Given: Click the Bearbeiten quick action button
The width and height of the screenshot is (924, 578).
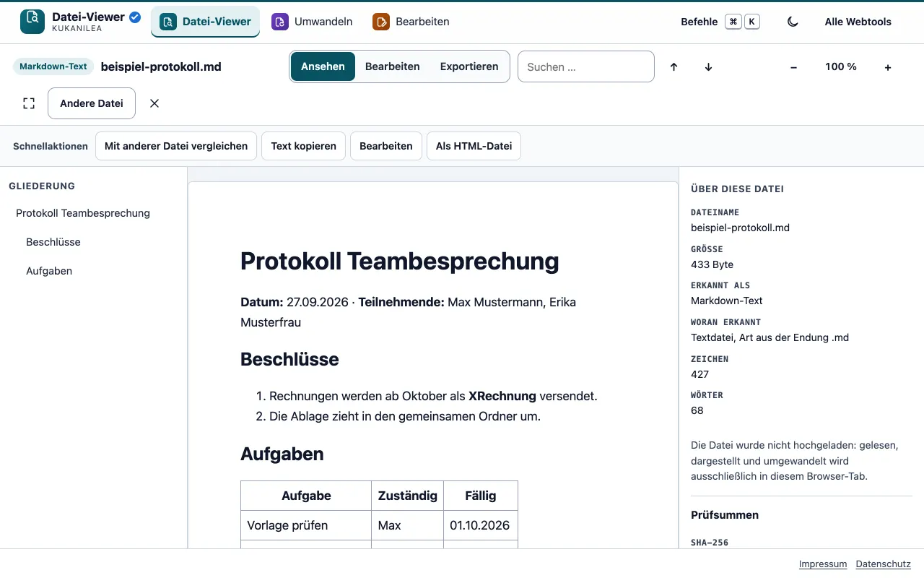Looking at the screenshot, I should [x=386, y=146].
